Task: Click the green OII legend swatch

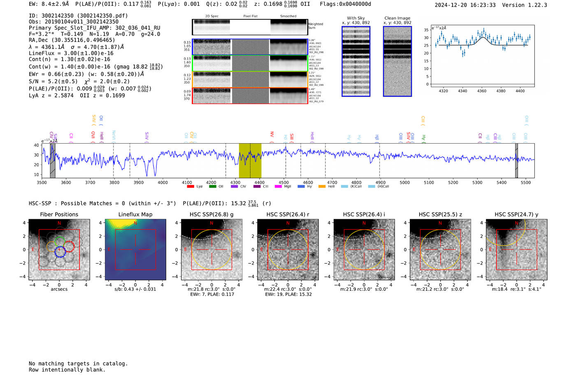Action: coord(213,187)
